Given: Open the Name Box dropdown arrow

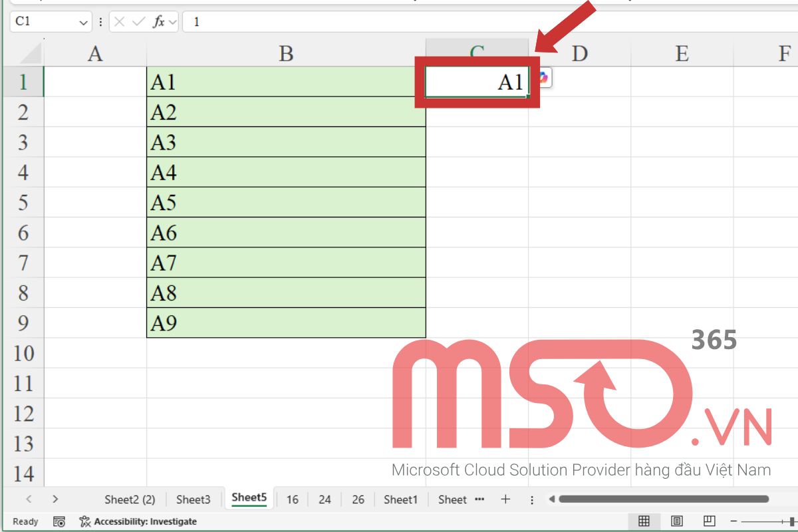Looking at the screenshot, I should [x=84, y=22].
